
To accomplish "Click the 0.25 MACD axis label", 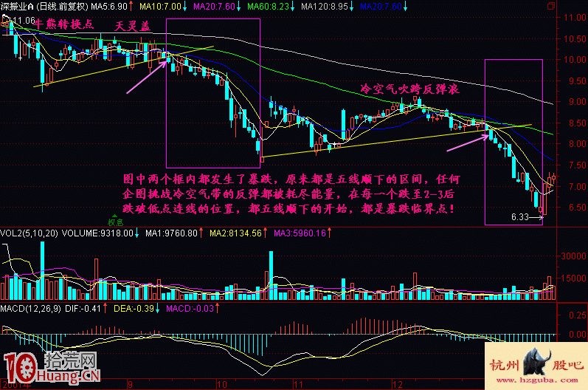I will pyautogui.click(x=578, y=315).
